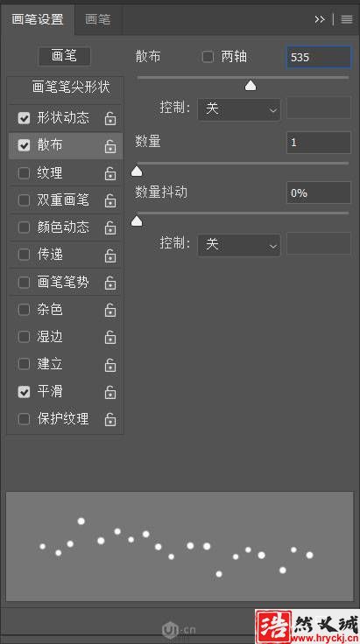Select the 画笔设置 tab
Viewport: 360px width, 644px height.
(38, 19)
